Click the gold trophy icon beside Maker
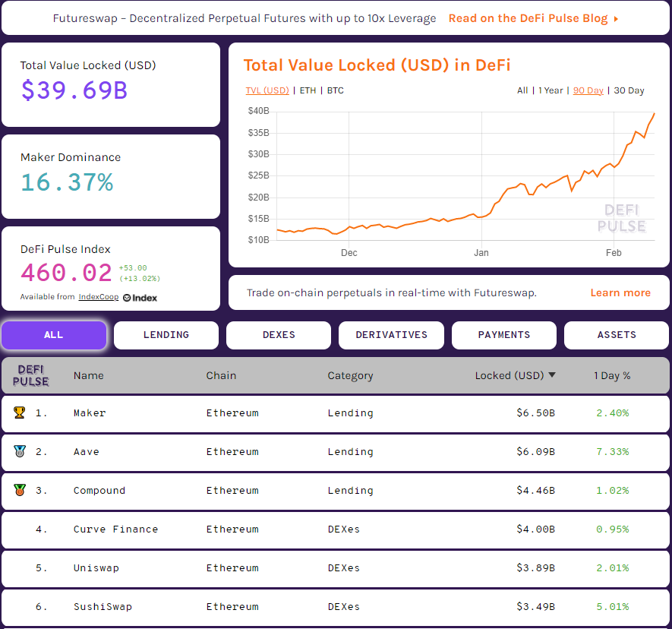 20,412
